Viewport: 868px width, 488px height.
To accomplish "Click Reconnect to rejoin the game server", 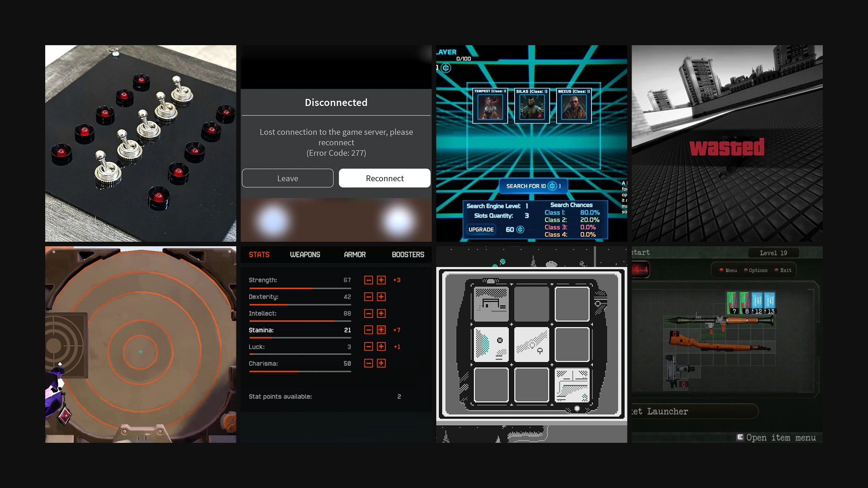I will 384,178.
